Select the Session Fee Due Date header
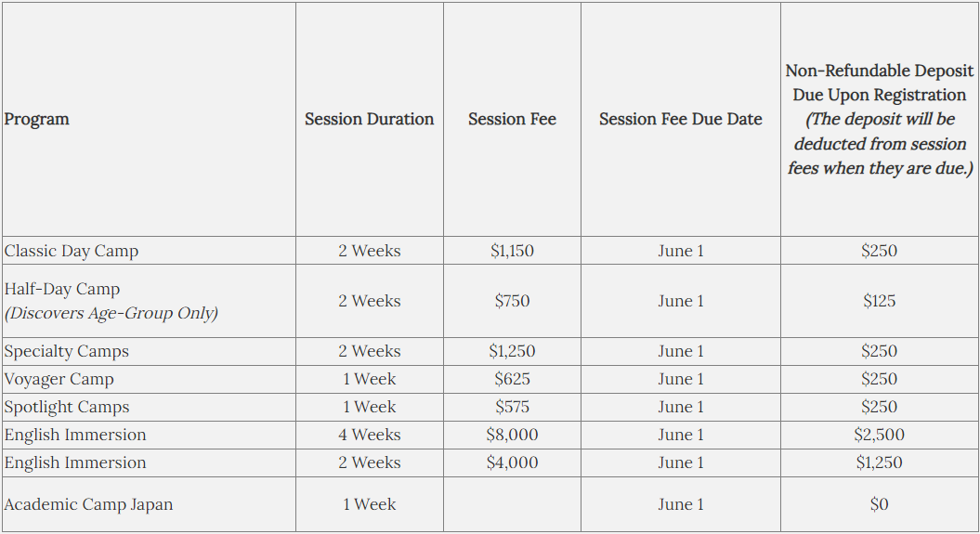 (680, 119)
